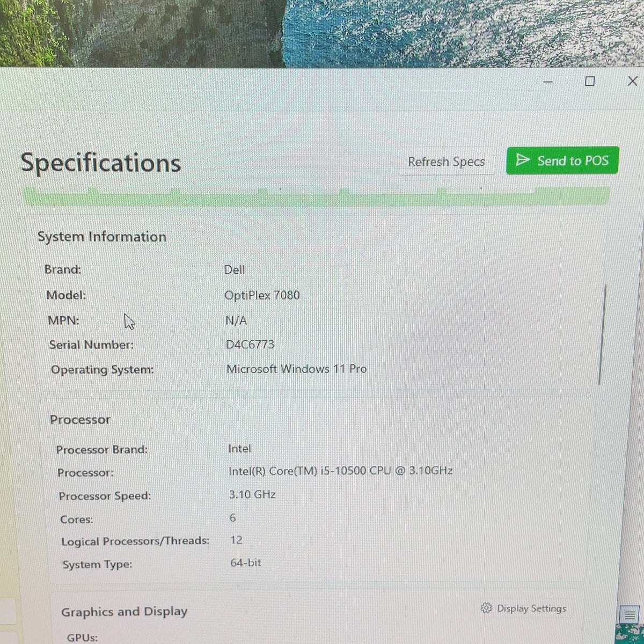Click the vertical scrollbar of specifications

(602, 334)
